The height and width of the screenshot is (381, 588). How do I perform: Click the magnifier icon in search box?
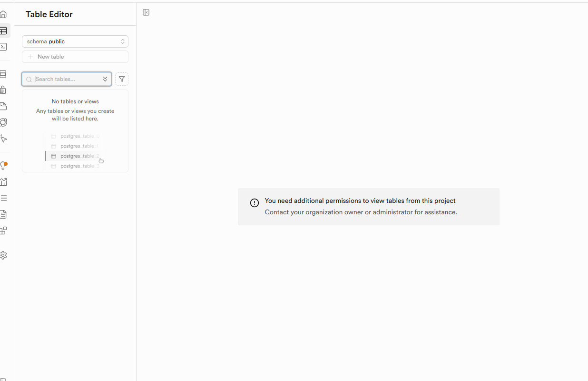tap(29, 80)
